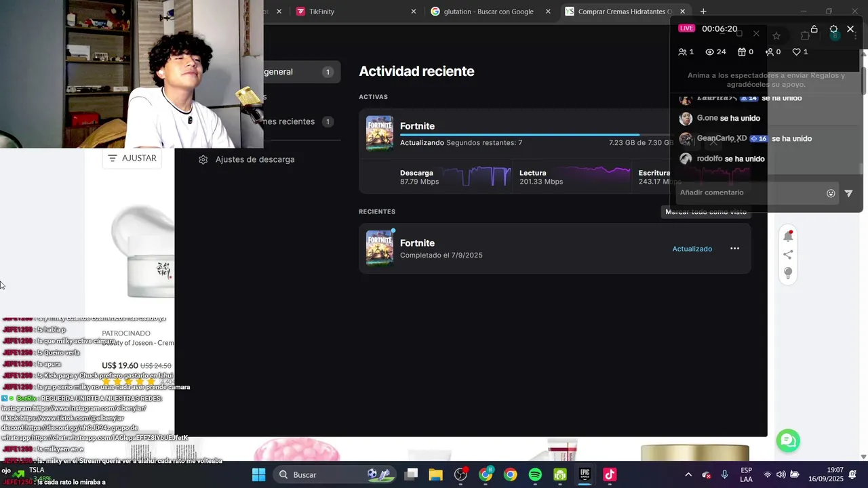This screenshot has width=868, height=488.
Task: Click the Fortnite thumbnail in the Recientes section
Action: point(380,248)
